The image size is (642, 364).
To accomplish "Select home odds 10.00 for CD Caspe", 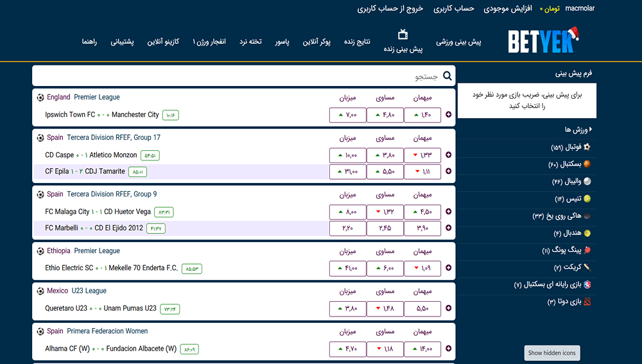I will click(x=347, y=155).
